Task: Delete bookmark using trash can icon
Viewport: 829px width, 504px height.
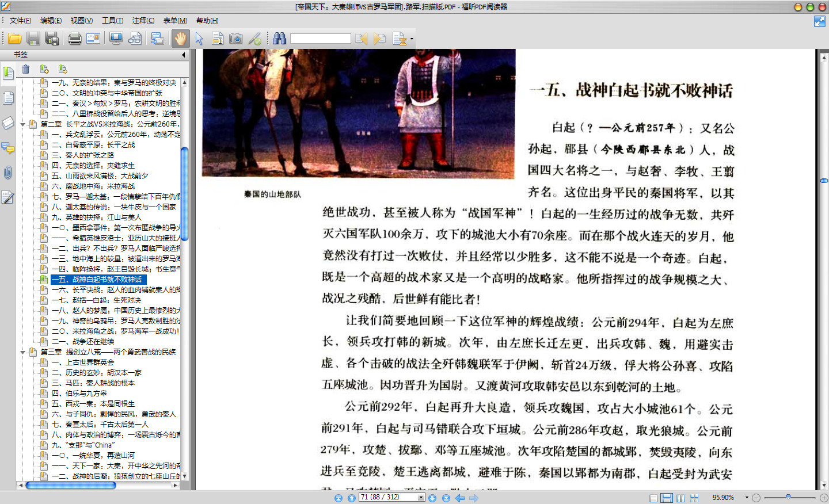Action: (26, 69)
